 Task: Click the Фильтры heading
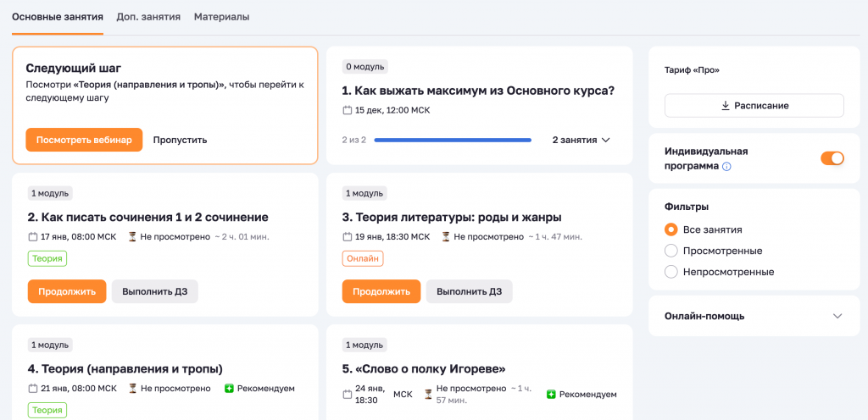[x=687, y=207]
